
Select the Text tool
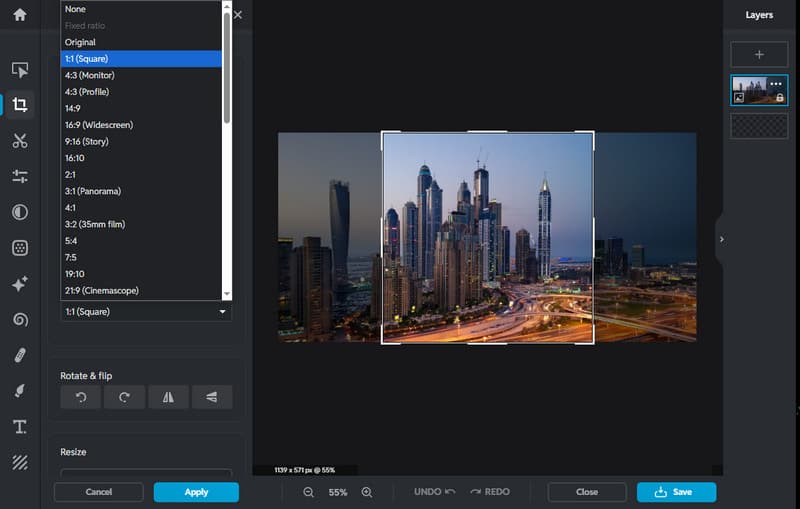pos(20,426)
